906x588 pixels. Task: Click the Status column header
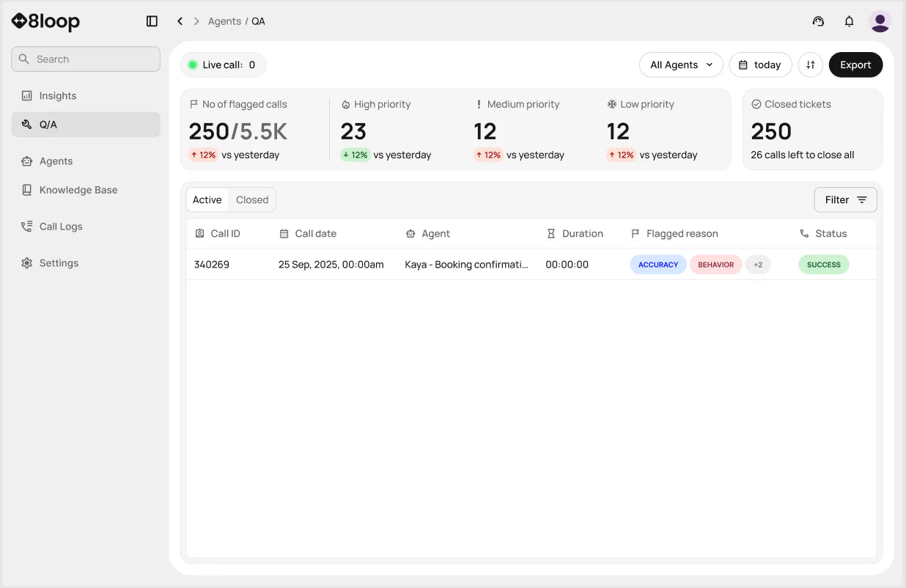[823, 233]
